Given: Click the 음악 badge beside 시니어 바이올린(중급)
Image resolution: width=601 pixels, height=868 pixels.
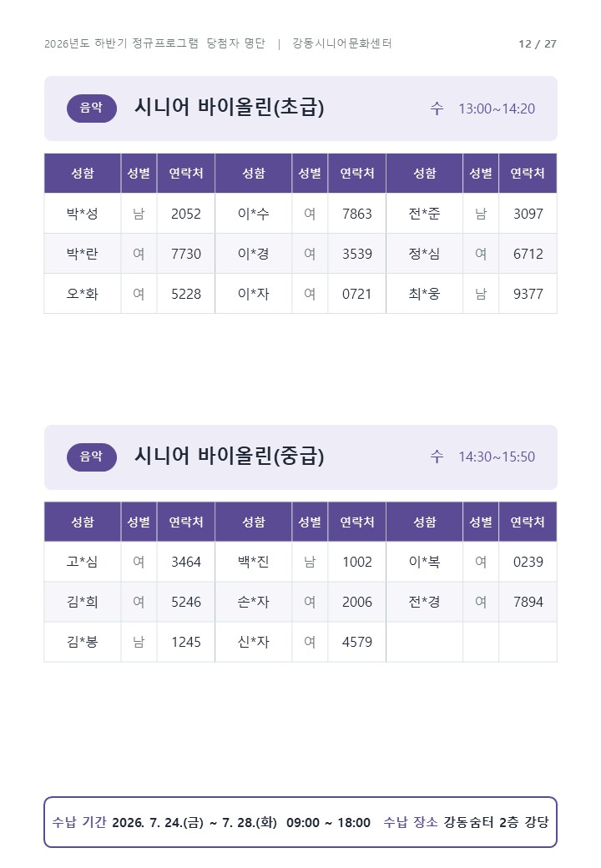Looking at the screenshot, I should 92,457.
